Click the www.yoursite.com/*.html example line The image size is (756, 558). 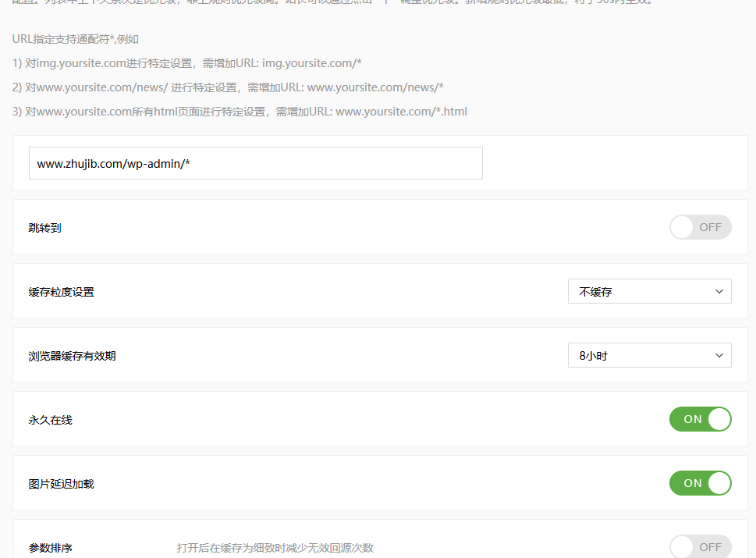click(240, 111)
